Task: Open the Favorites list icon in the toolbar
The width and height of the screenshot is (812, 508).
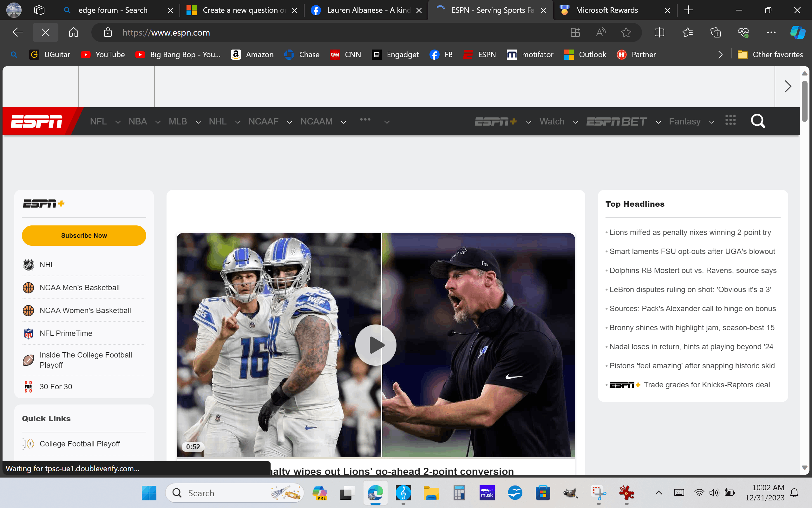Action: [688, 33]
